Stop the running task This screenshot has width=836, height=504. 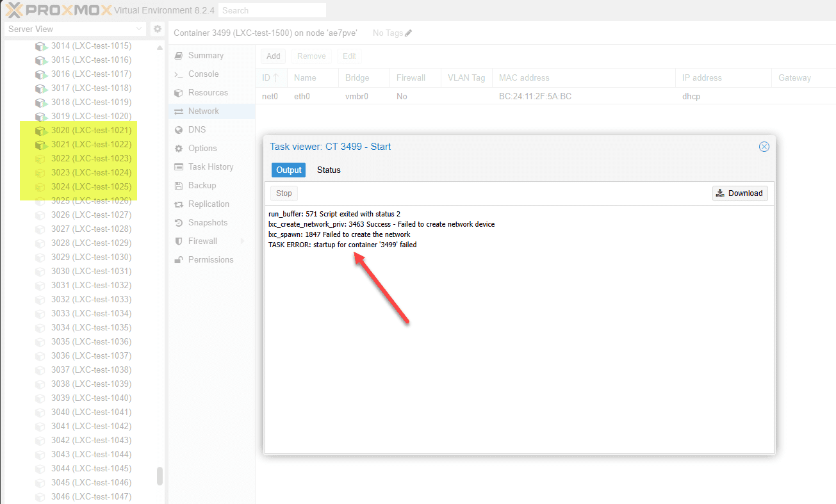click(x=284, y=193)
